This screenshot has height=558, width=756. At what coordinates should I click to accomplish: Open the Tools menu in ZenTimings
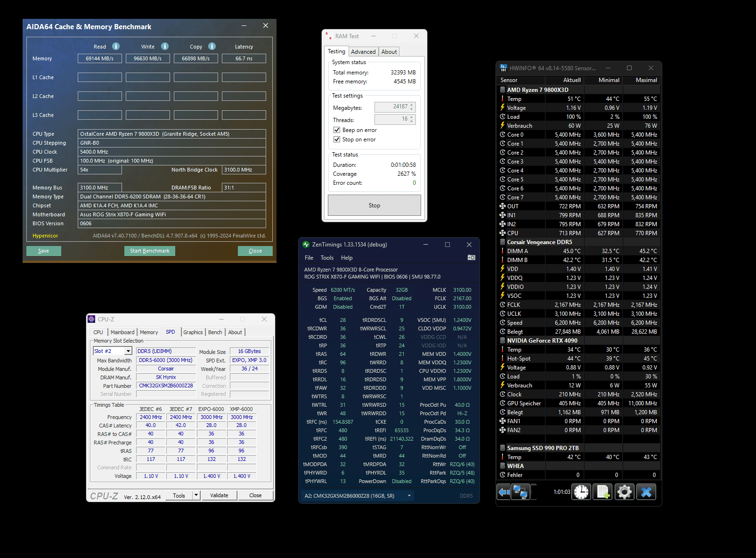327,258
